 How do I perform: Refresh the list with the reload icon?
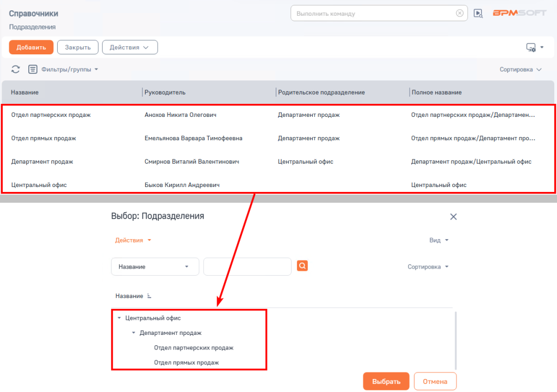[x=15, y=69]
